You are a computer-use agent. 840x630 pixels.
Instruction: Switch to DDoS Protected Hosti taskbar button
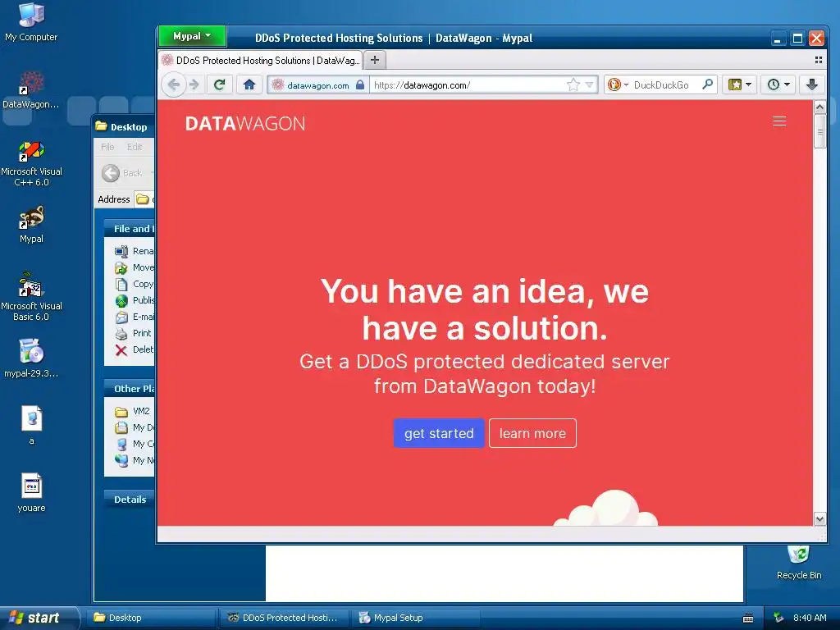click(x=284, y=618)
